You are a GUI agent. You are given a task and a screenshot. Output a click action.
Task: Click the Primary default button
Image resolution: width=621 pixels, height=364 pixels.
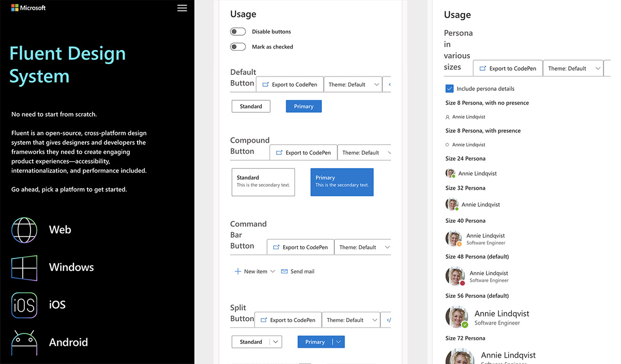click(304, 107)
